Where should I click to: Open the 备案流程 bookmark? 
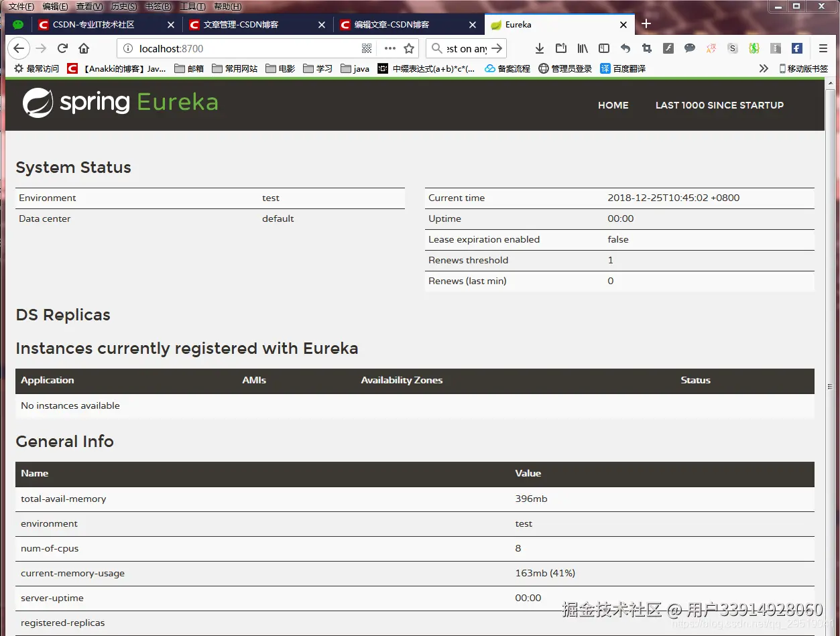coord(507,68)
